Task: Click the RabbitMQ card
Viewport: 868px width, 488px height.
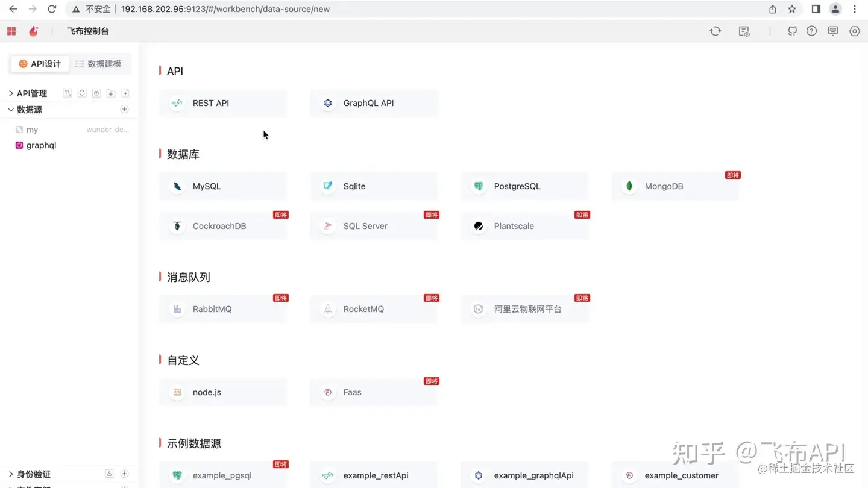Action: click(223, 309)
